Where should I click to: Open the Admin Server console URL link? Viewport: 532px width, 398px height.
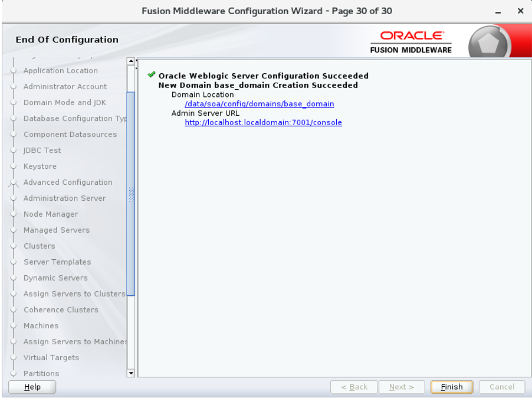[x=263, y=123]
